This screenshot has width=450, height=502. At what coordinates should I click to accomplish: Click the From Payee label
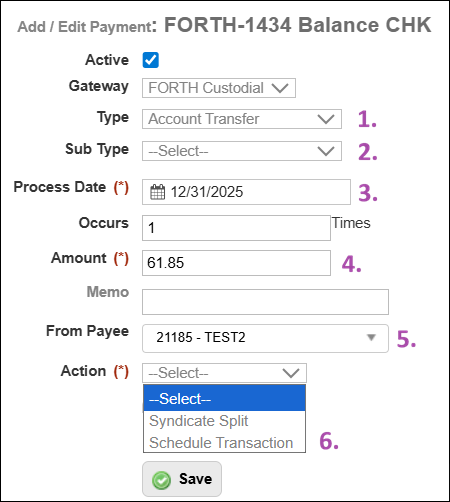(x=87, y=331)
